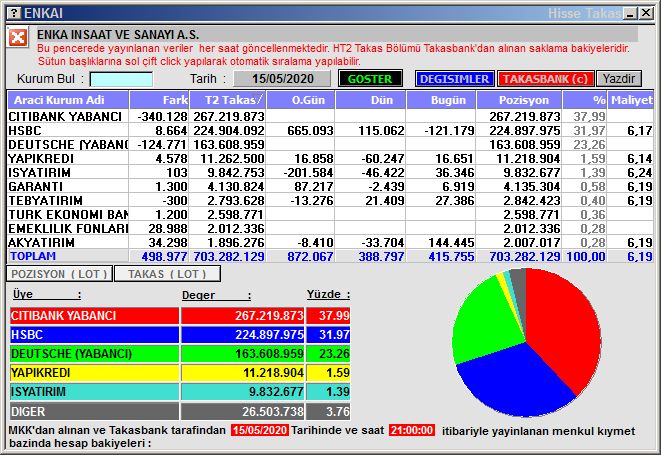The width and height of the screenshot is (661, 455).
Task: Select the EMEKLILIK FONLARI row name
Action: 68,228
